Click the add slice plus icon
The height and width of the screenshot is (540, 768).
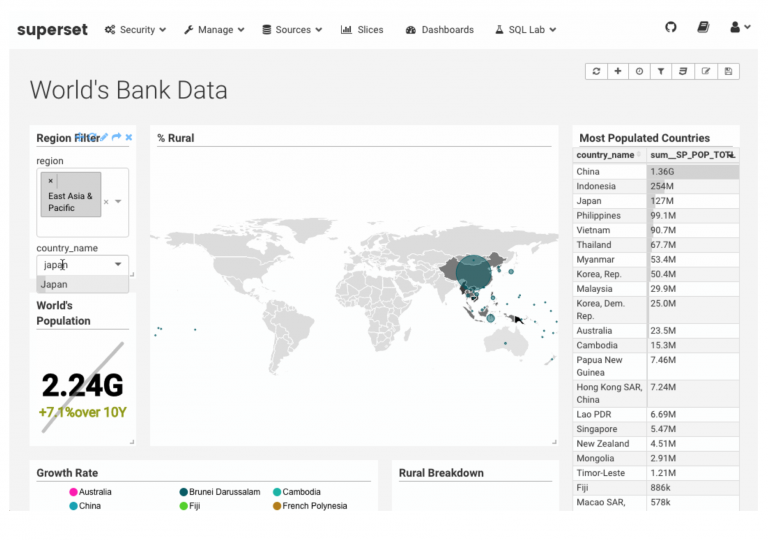(618, 71)
